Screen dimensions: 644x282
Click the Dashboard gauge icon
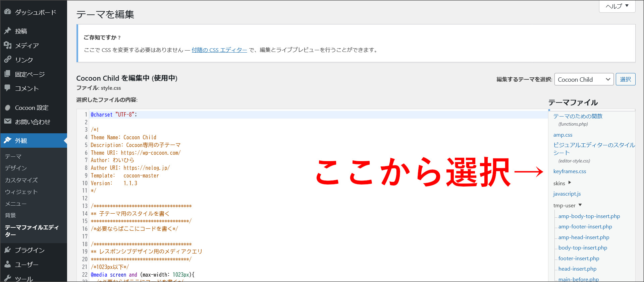coord(7,12)
